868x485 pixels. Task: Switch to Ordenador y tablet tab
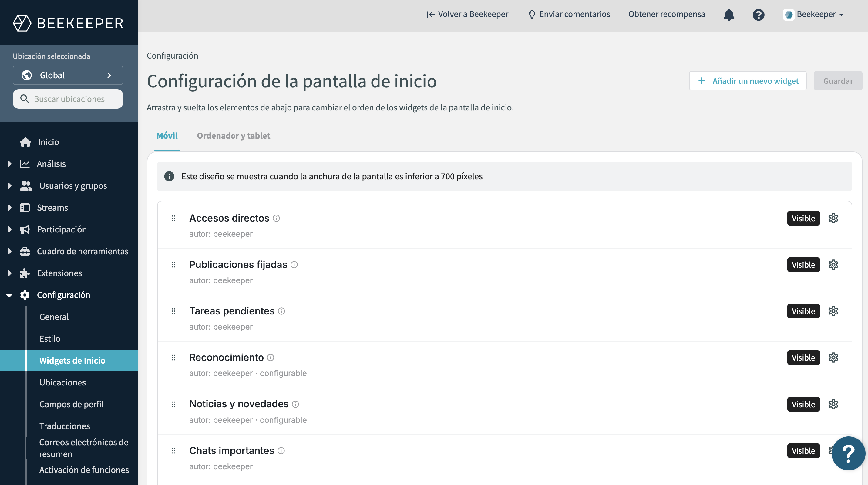[x=234, y=136]
